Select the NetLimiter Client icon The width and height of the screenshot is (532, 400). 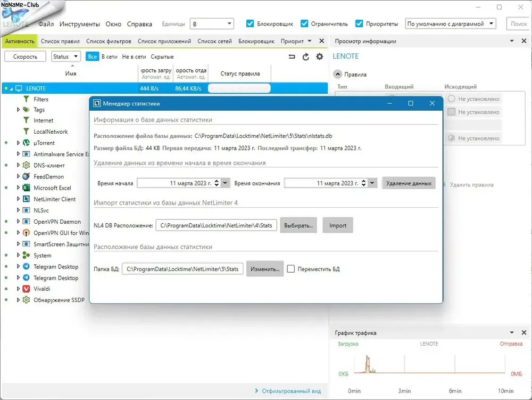26,199
